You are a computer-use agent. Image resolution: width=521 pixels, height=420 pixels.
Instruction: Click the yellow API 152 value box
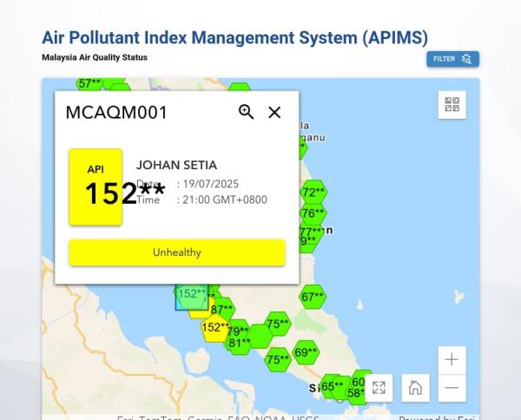[x=96, y=187]
